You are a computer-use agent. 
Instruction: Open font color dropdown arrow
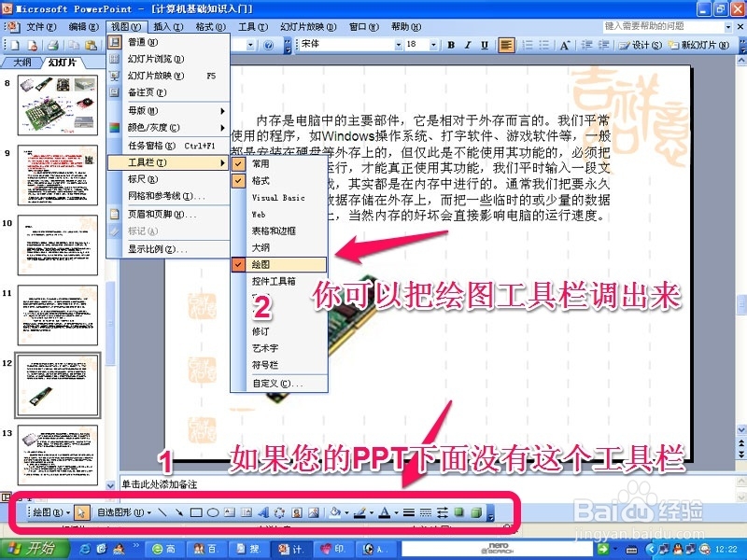coord(396,512)
